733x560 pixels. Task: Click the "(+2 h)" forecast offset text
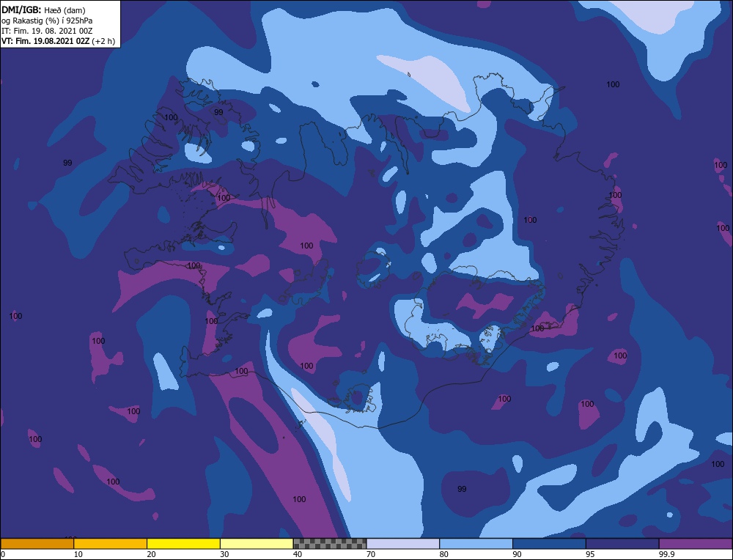103,41
